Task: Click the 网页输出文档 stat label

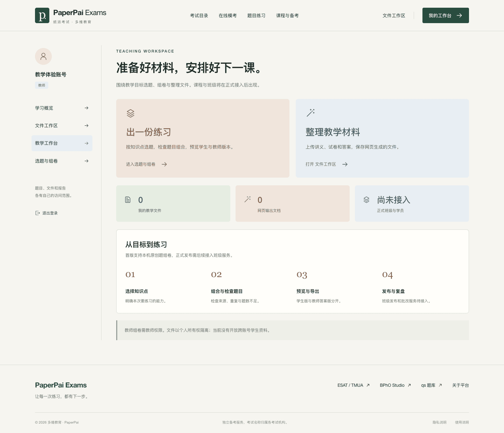Action: point(269,211)
